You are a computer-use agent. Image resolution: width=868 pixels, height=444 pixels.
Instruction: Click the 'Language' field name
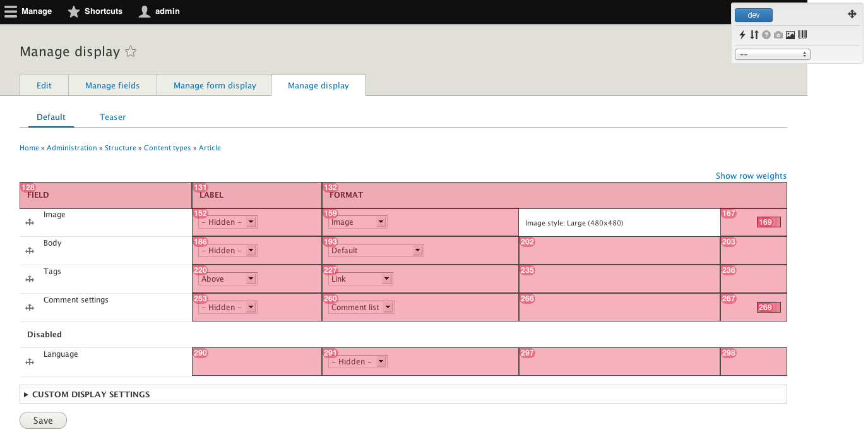click(61, 354)
